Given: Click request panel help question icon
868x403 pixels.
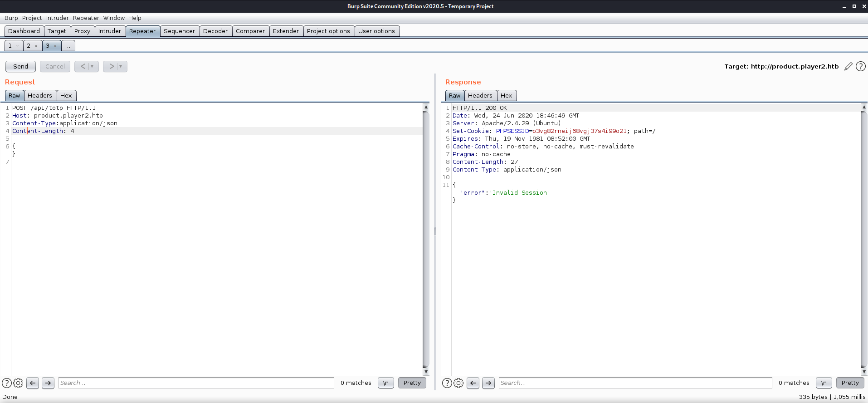Looking at the screenshot, I should coord(6,383).
